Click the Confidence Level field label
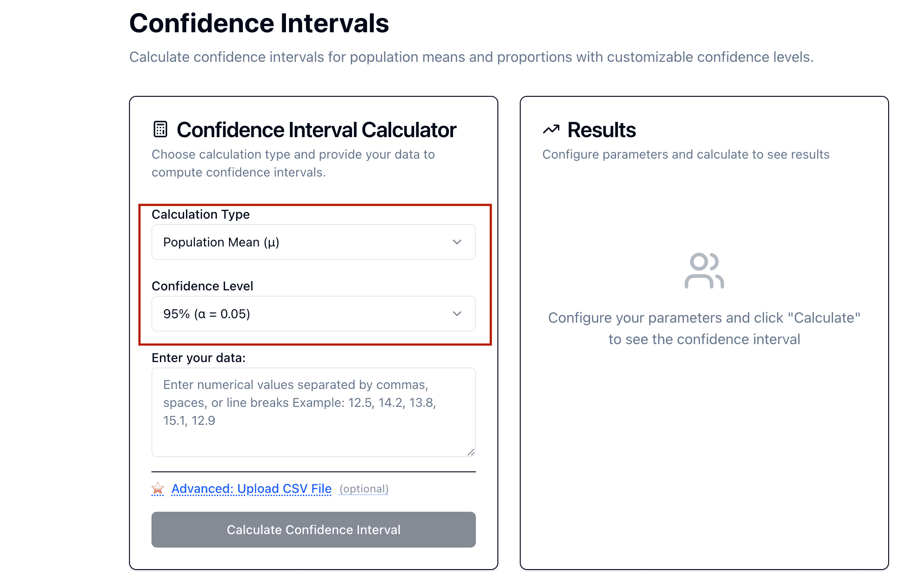Viewport: 924px width, 587px height. point(203,286)
